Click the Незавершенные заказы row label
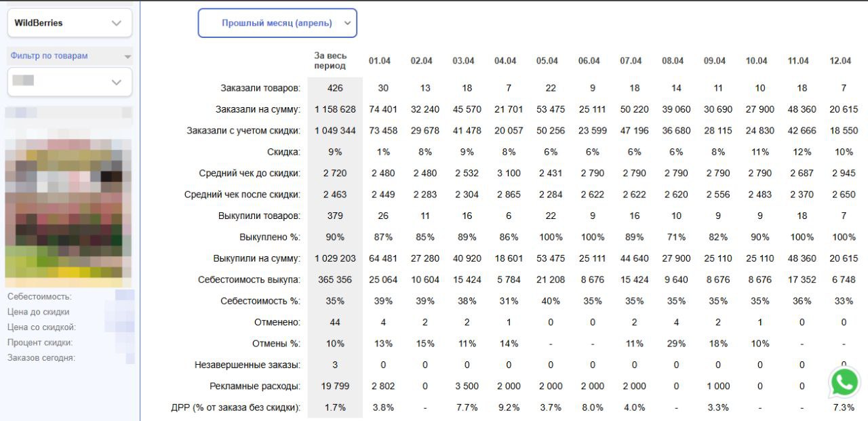 pyautogui.click(x=248, y=365)
